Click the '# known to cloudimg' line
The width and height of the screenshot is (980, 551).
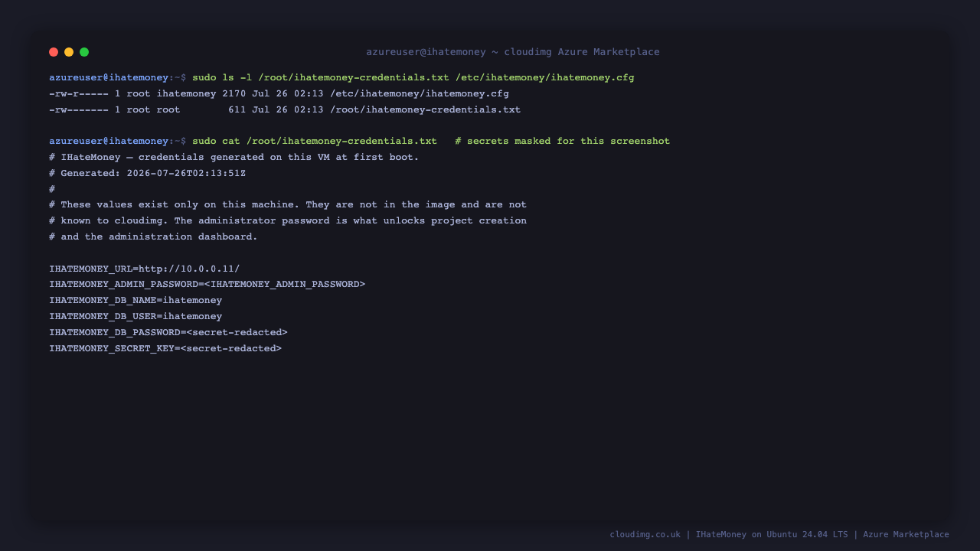[x=288, y=220]
